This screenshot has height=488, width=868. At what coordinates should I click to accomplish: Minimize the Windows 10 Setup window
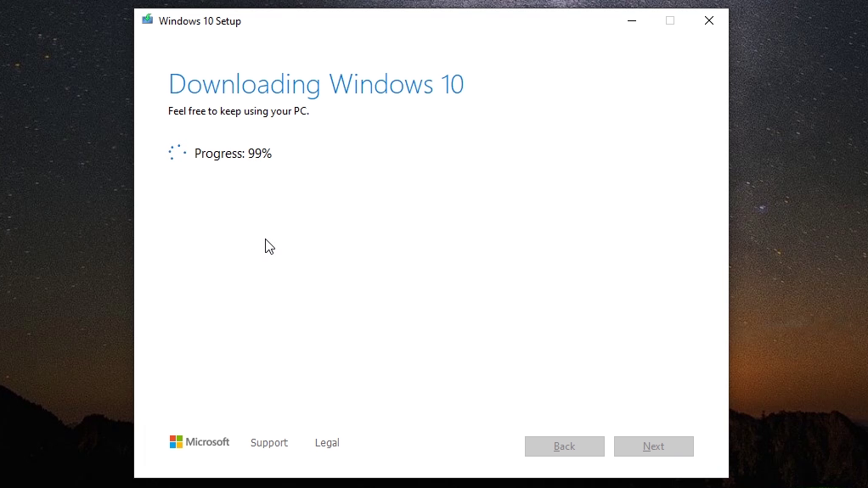click(x=632, y=20)
